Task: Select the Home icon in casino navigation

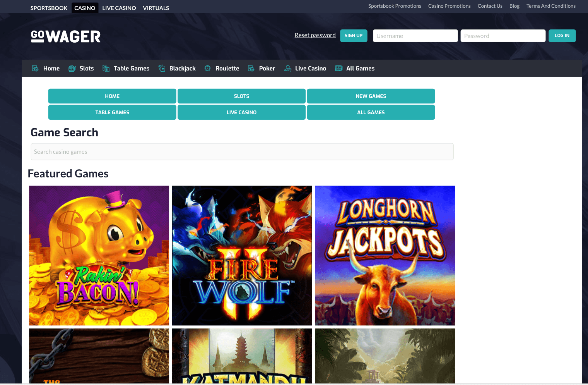Action: 35,68
